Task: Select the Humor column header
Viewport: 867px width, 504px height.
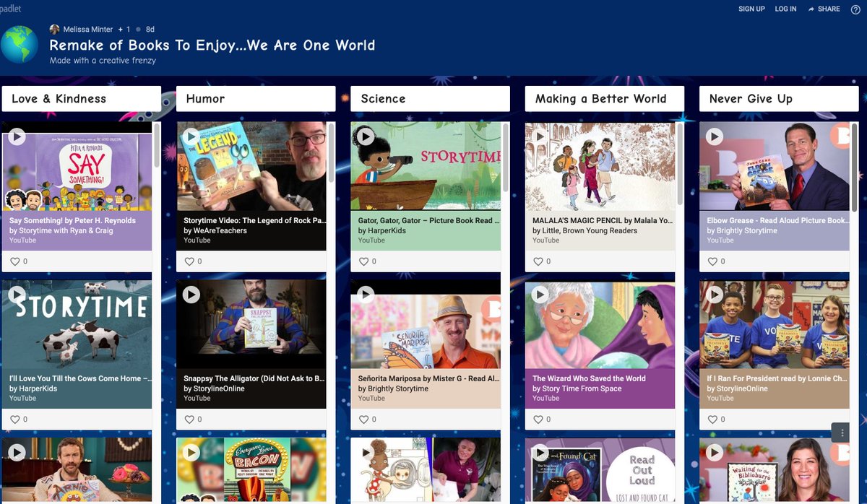Action: [x=256, y=99]
